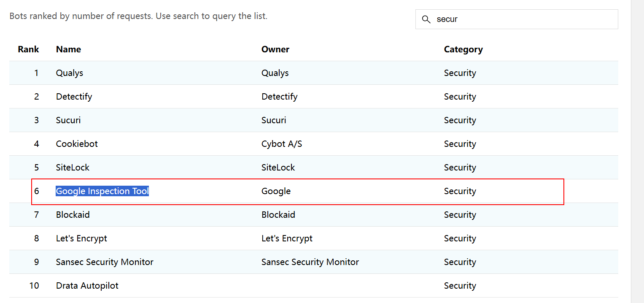
Task: Click the highlighted Google Inspection Tool text
Action: pyautogui.click(x=102, y=191)
